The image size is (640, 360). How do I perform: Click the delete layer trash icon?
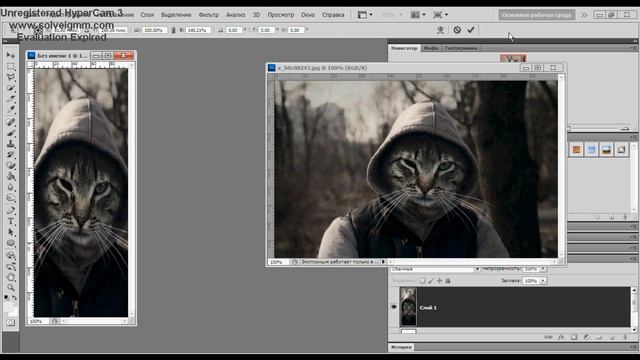click(x=625, y=337)
